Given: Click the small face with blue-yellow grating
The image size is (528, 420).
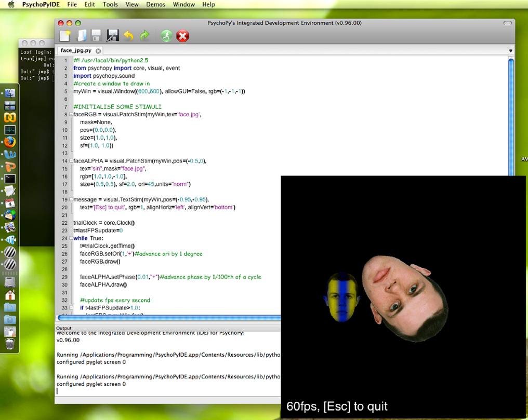Looking at the screenshot, I should coord(342,297).
